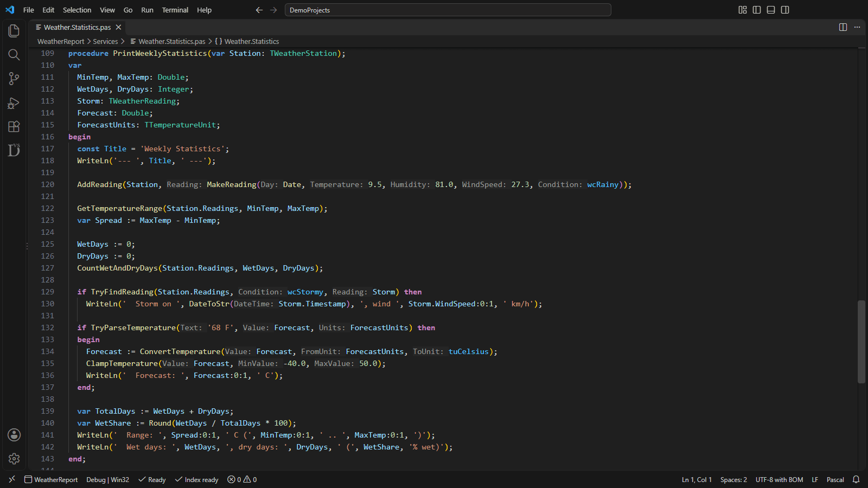Image resolution: width=868 pixels, height=488 pixels.
Task: Toggle the bottom panel visibility
Action: pyautogui.click(x=771, y=10)
